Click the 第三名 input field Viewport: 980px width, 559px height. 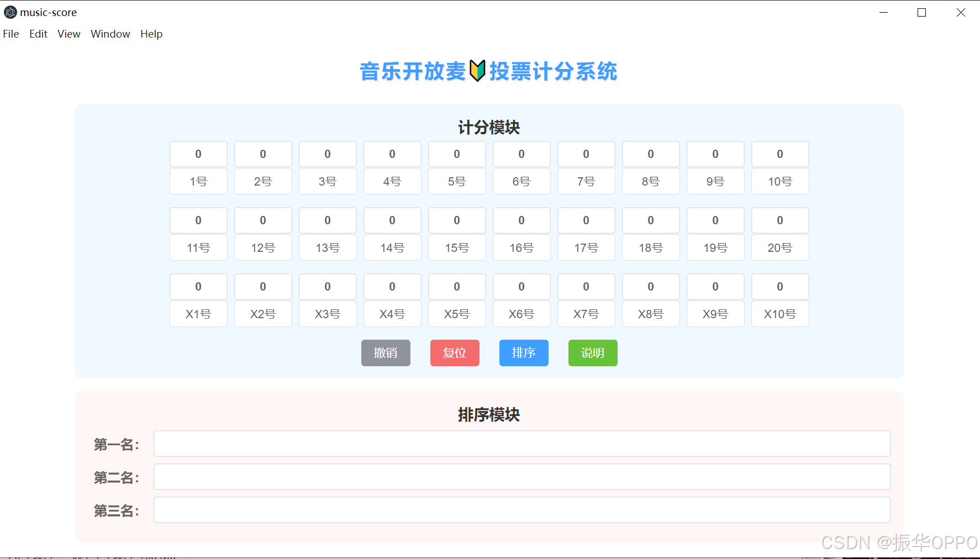[x=521, y=510]
